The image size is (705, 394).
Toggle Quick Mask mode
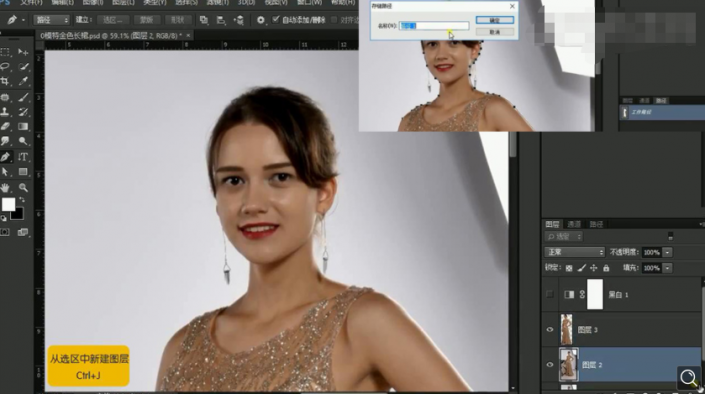point(5,232)
